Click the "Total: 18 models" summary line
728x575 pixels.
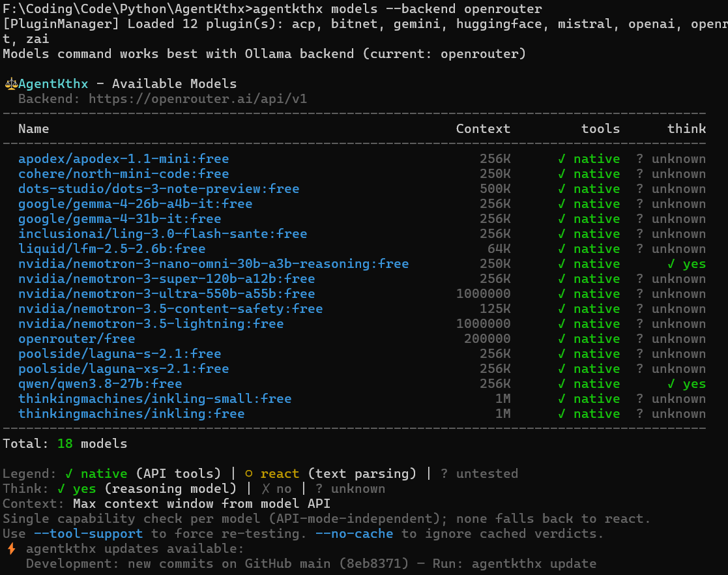coord(65,443)
